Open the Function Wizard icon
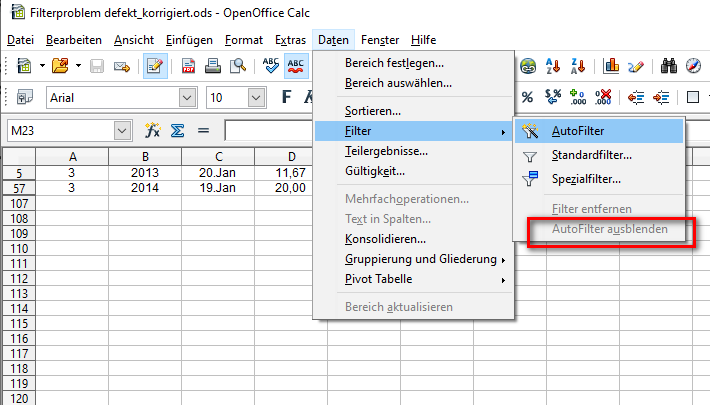This screenshot has width=710, height=405. pyautogui.click(x=153, y=131)
